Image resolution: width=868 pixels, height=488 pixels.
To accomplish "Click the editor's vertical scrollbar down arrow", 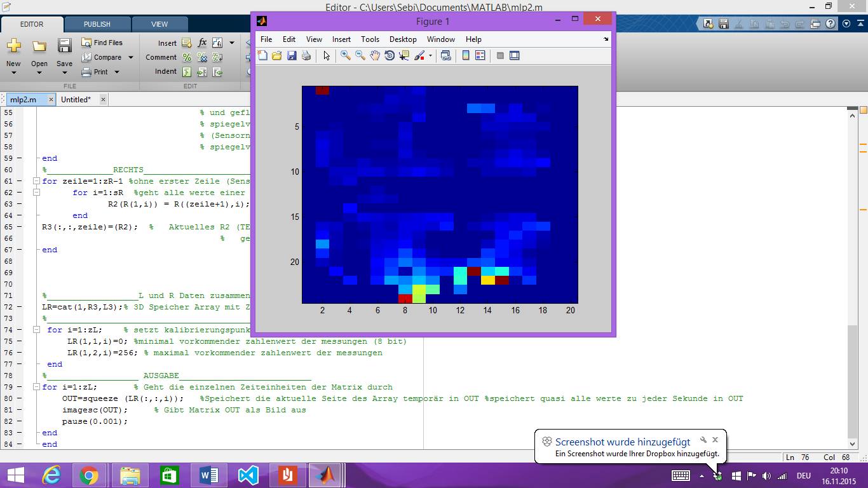I will pyautogui.click(x=853, y=445).
